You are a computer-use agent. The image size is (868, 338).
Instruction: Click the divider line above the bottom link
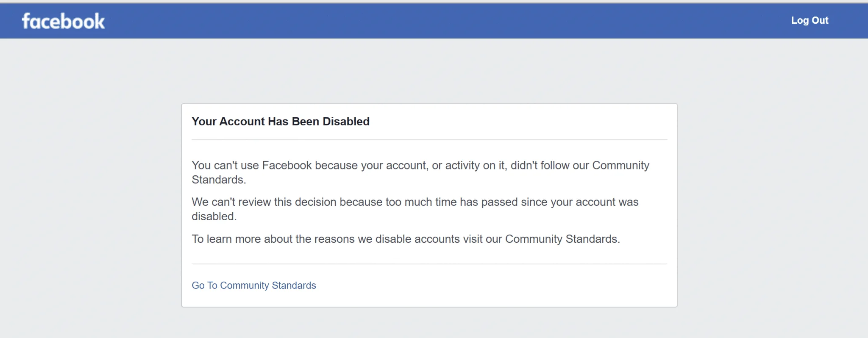point(429,264)
